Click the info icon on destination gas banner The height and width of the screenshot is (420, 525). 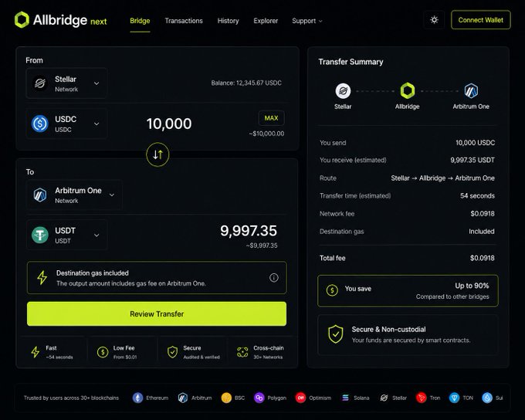click(x=274, y=278)
